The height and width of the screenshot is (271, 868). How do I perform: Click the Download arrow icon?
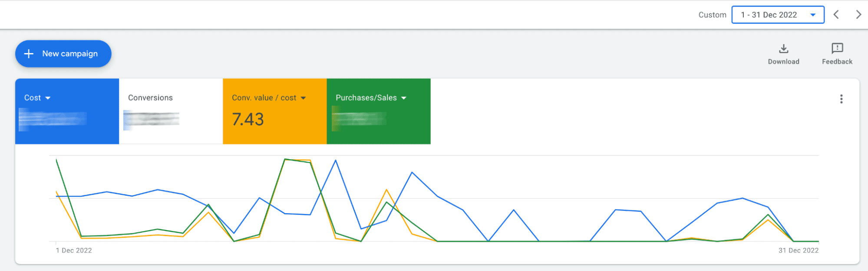783,48
